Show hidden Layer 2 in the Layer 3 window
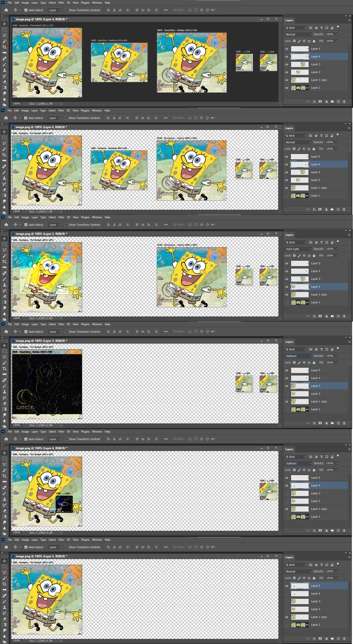Image resolution: width=353 pixels, height=644 pixels. tap(287, 394)
